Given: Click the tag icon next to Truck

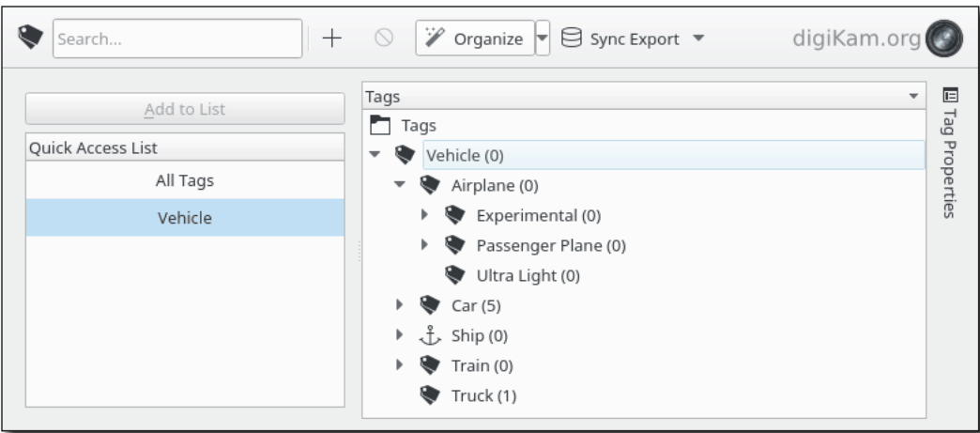Looking at the screenshot, I should coord(430,395).
